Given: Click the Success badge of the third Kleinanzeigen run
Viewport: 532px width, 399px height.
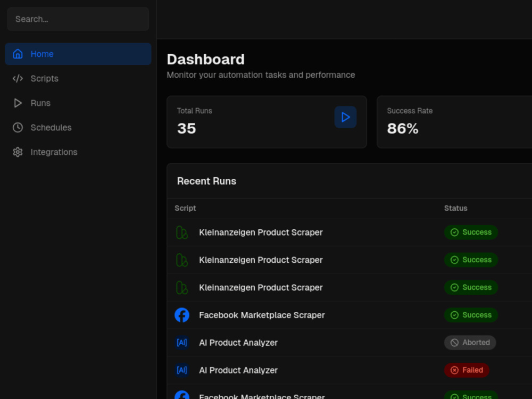Looking at the screenshot, I should (x=471, y=287).
